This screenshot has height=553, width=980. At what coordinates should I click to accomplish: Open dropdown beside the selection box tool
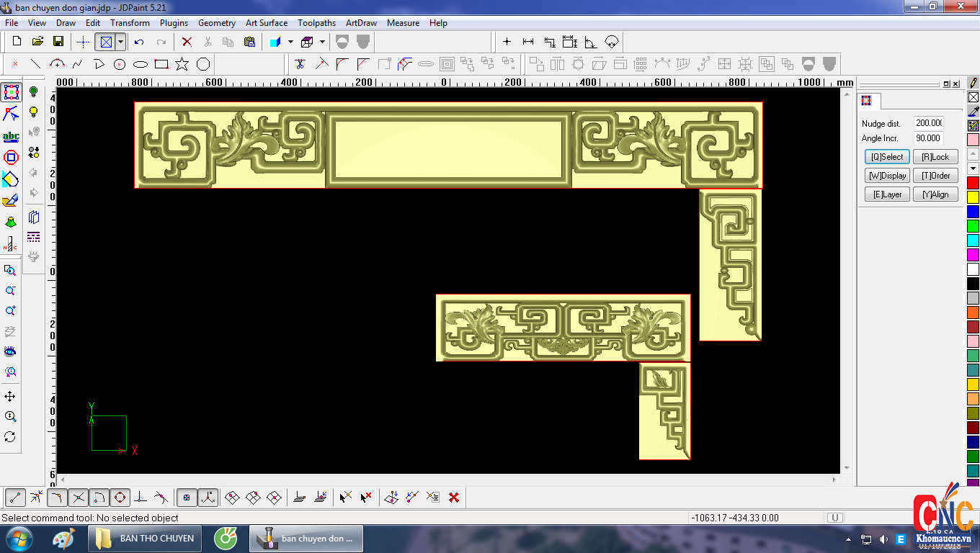120,42
